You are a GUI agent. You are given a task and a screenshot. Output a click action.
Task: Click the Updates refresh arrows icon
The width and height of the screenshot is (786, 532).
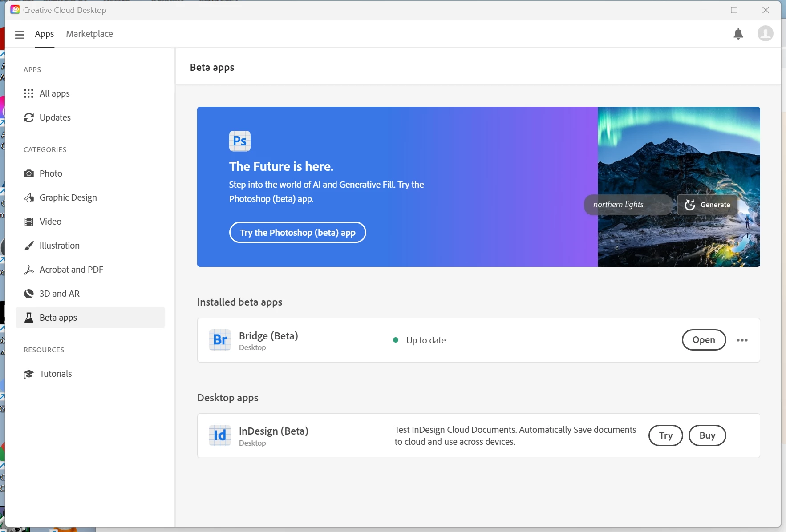(x=29, y=117)
